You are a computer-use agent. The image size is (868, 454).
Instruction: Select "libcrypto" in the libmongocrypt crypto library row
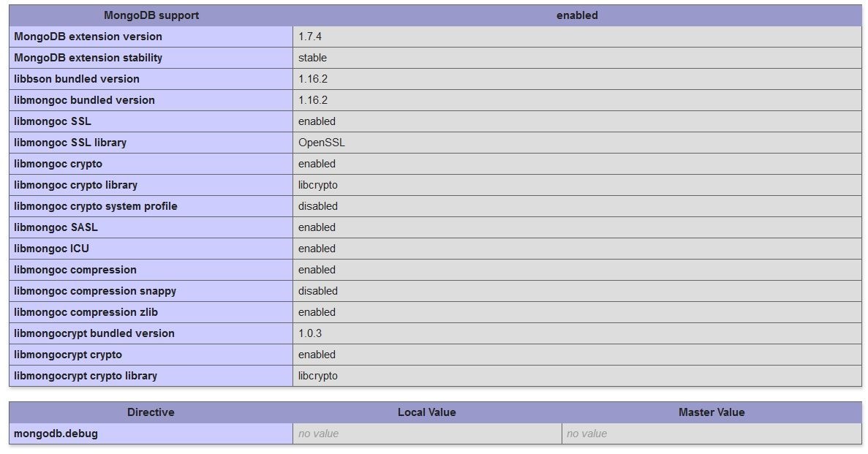[x=318, y=376]
